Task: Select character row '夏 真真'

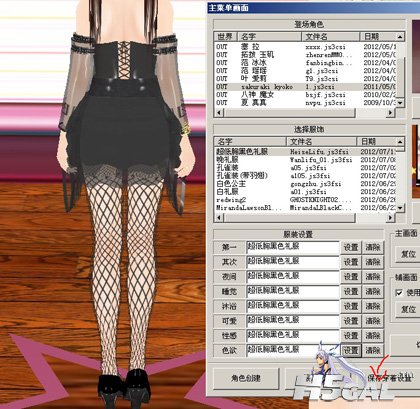Action: pos(305,103)
